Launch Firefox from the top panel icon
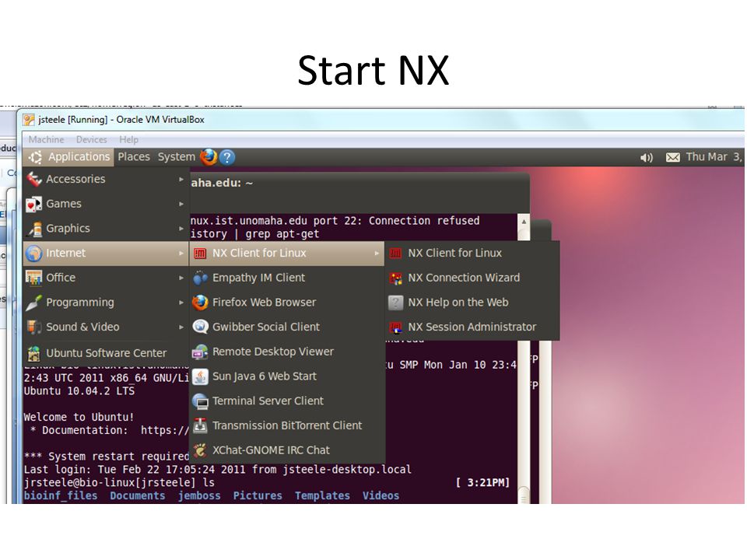Screen dimensions: 747x560 point(209,157)
